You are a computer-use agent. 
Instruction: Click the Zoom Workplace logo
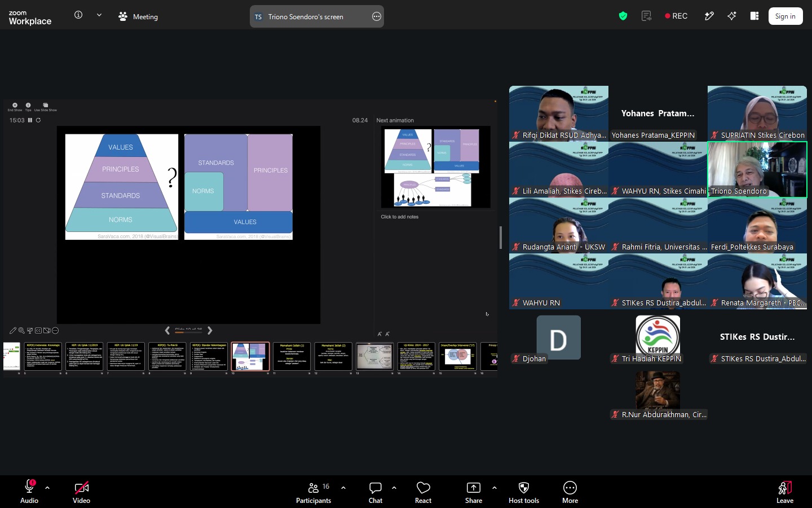pyautogui.click(x=30, y=17)
